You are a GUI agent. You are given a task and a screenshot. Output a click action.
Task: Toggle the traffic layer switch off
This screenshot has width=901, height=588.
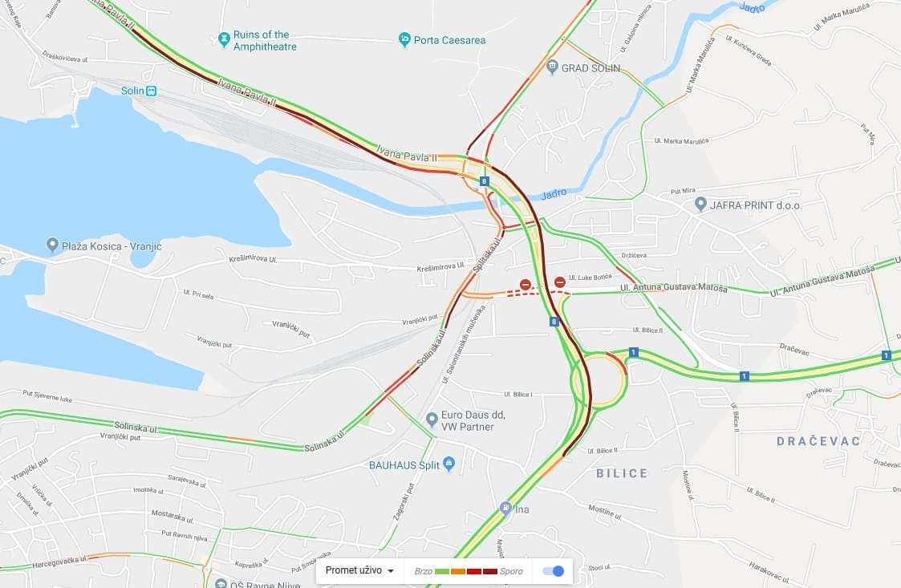(x=554, y=571)
